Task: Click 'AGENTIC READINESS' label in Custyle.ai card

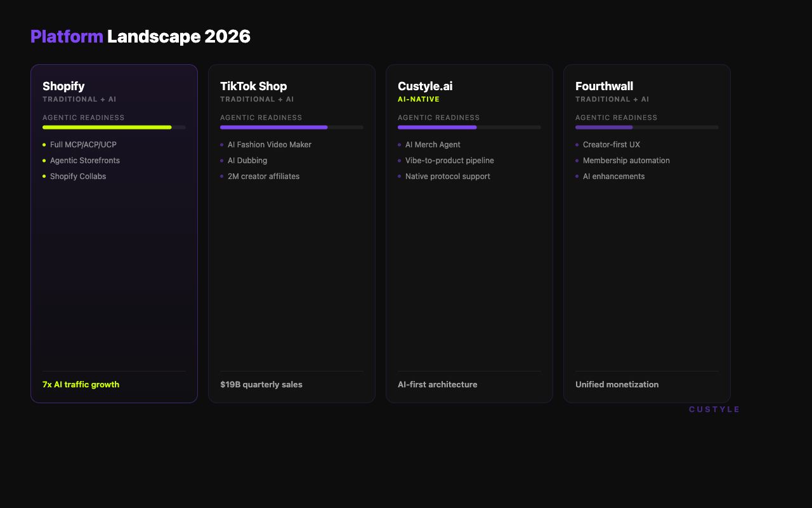Action: 439,118
